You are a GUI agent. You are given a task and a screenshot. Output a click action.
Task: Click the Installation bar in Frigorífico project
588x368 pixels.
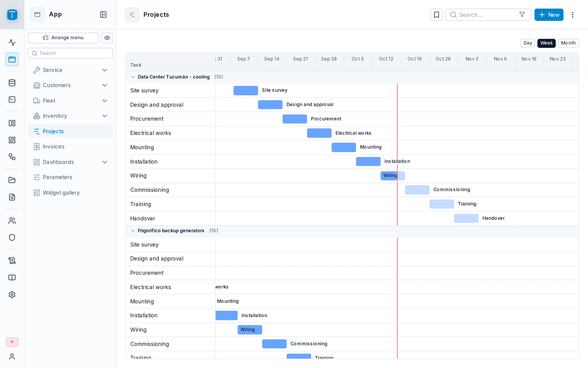[226, 315]
